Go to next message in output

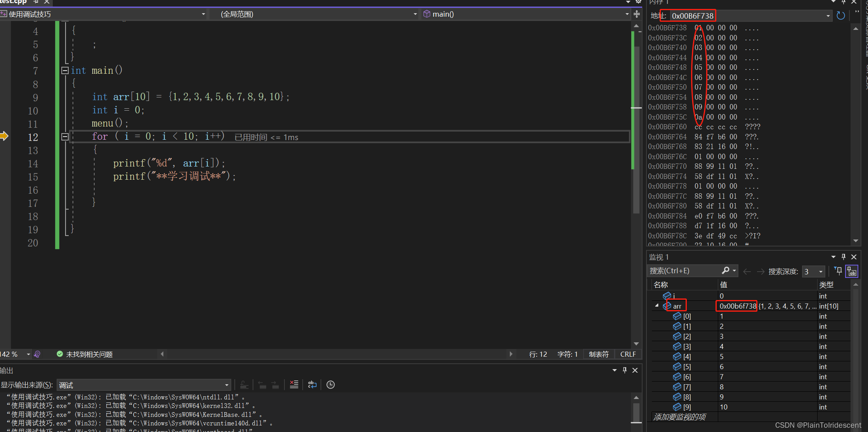[275, 385]
